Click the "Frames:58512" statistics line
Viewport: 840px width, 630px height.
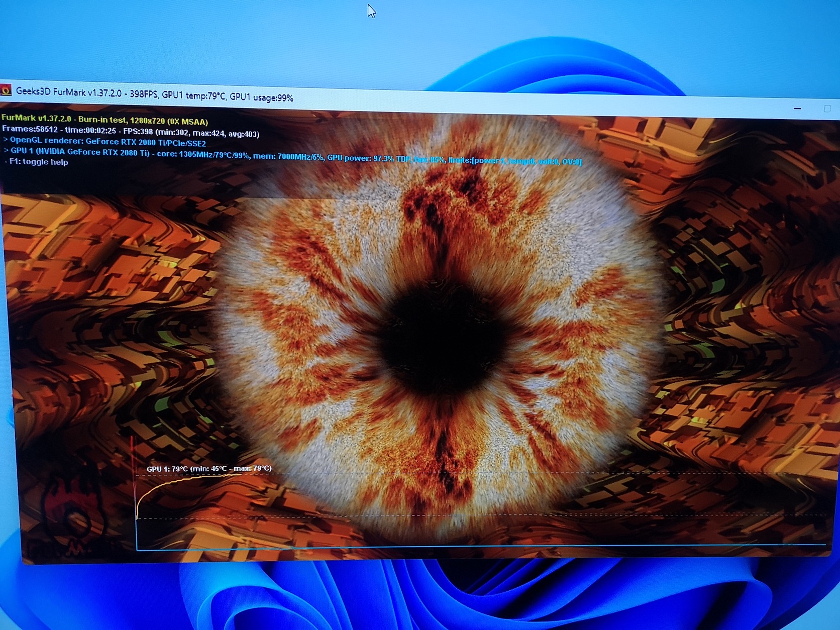point(131,131)
